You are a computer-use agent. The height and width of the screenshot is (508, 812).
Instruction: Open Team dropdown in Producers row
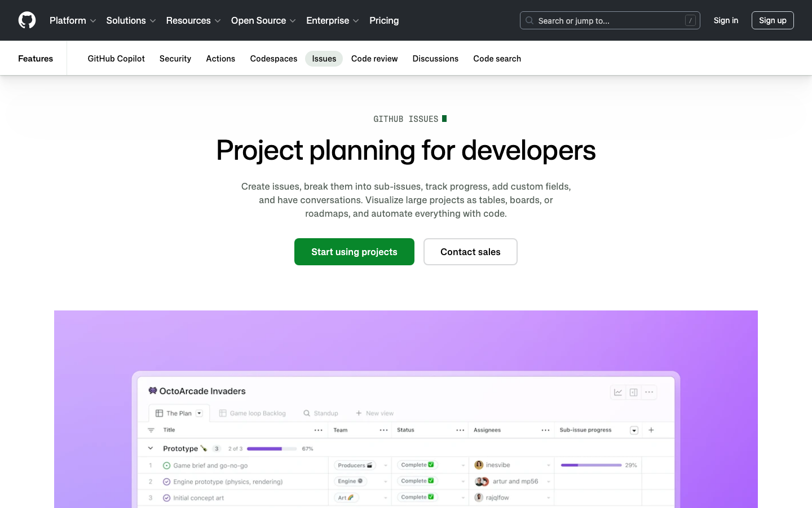pos(386,466)
